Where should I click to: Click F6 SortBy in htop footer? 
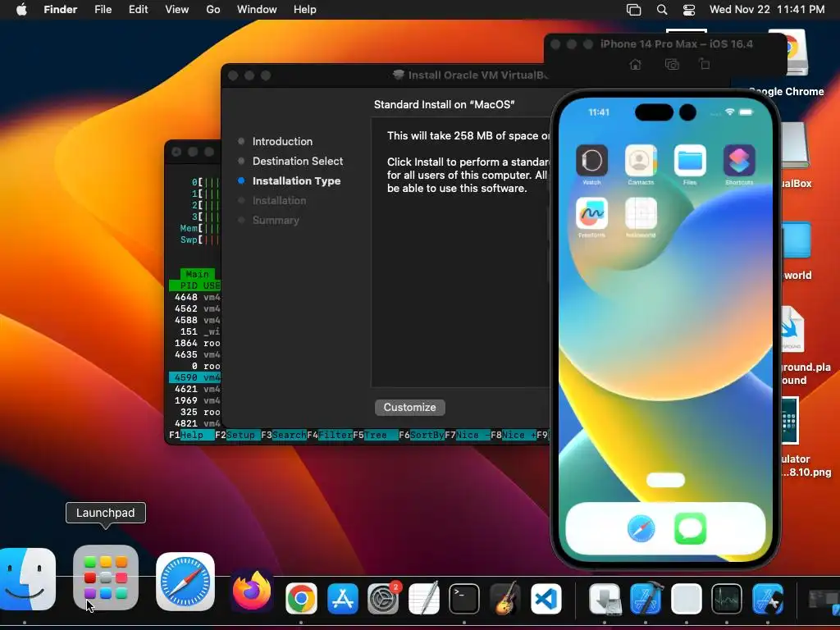(422, 435)
